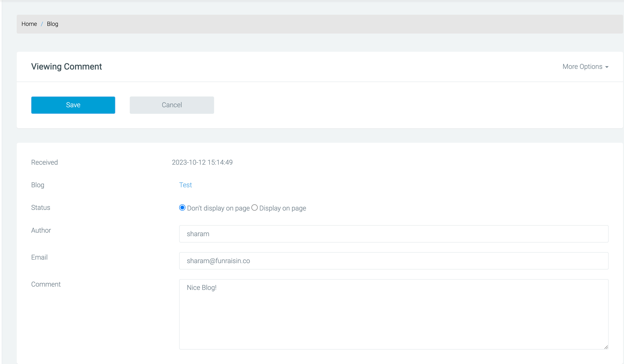Click the Received label
Screen dimensions: 624x364
point(45,162)
